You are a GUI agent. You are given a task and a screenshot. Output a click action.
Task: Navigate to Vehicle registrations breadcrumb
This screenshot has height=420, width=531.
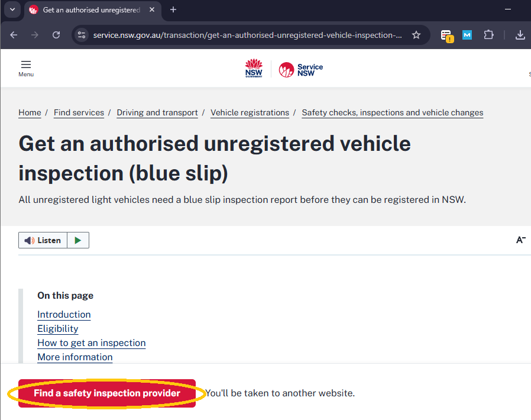250,112
